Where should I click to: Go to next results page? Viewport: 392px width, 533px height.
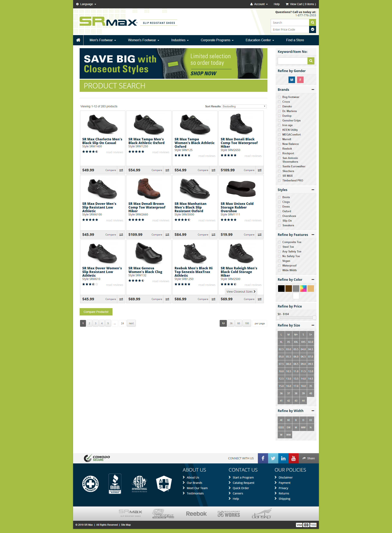(131, 323)
